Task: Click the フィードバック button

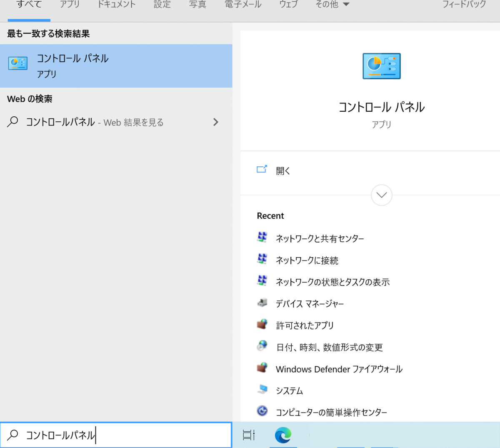Action: pos(464,5)
